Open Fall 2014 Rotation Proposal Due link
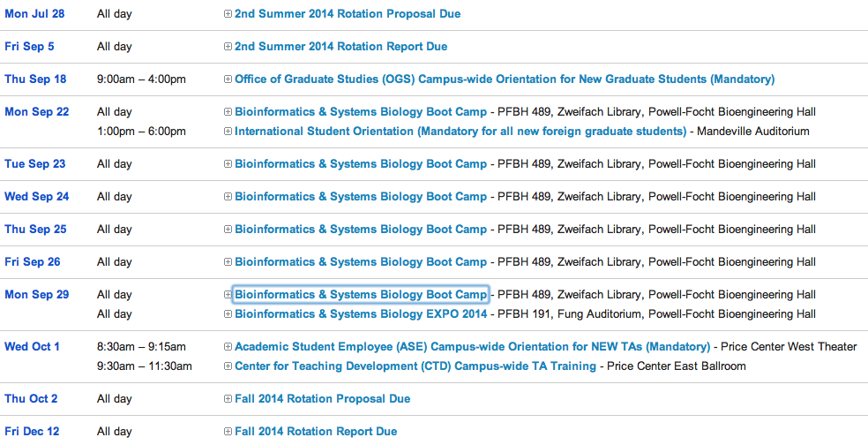Viewport: 868px width, 445px height. pyautogui.click(x=322, y=399)
